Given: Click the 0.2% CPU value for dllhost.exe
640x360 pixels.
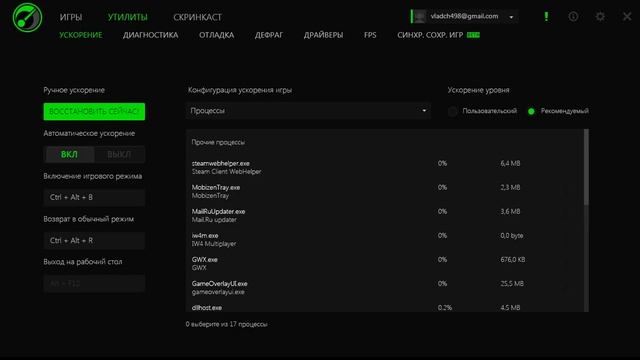Looking at the screenshot, I should 445,308.
